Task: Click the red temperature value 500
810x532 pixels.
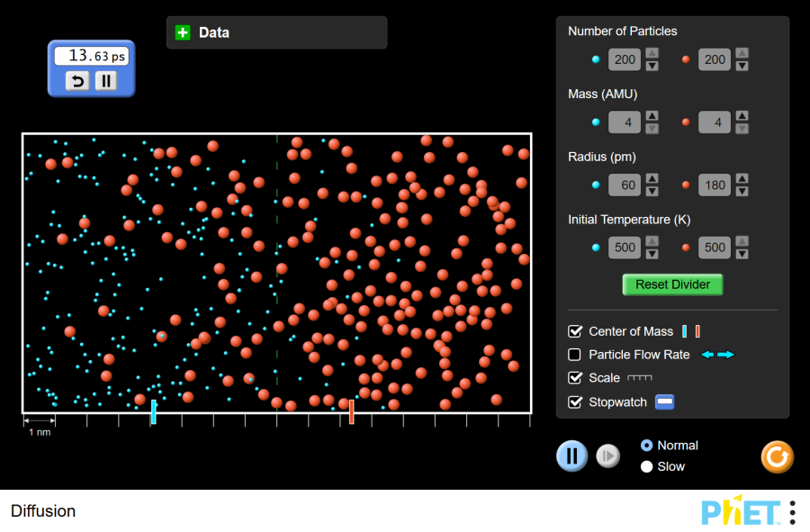Action: (x=715, y=248)
